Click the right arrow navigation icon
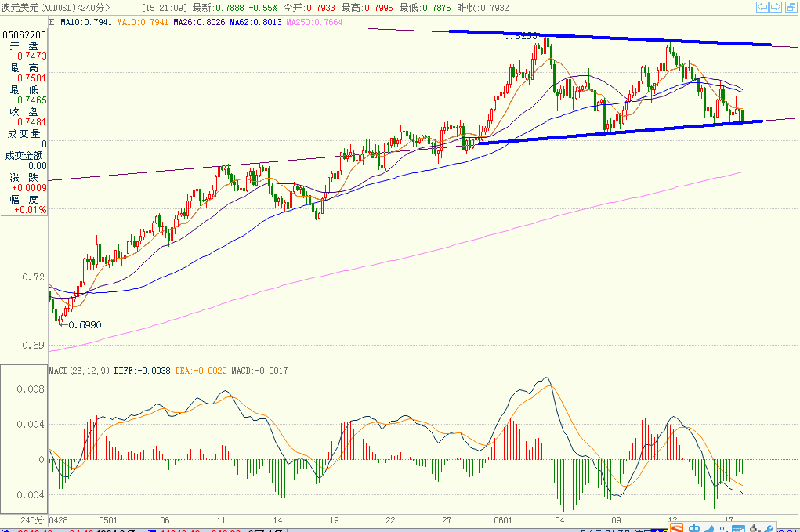Screen dimensions: 800x532 (776, 6)
